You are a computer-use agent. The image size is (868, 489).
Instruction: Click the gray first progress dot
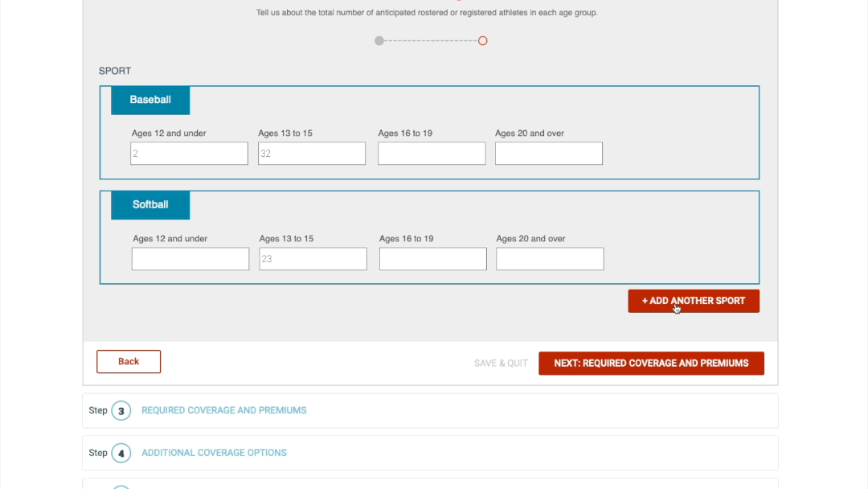[379, 40]
